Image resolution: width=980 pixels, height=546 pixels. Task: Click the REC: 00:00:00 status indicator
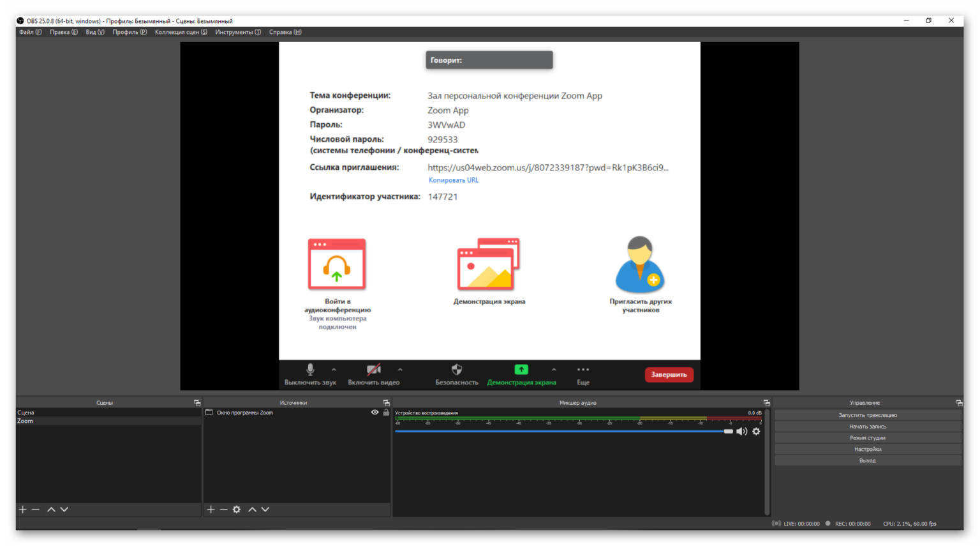[848, 524]
